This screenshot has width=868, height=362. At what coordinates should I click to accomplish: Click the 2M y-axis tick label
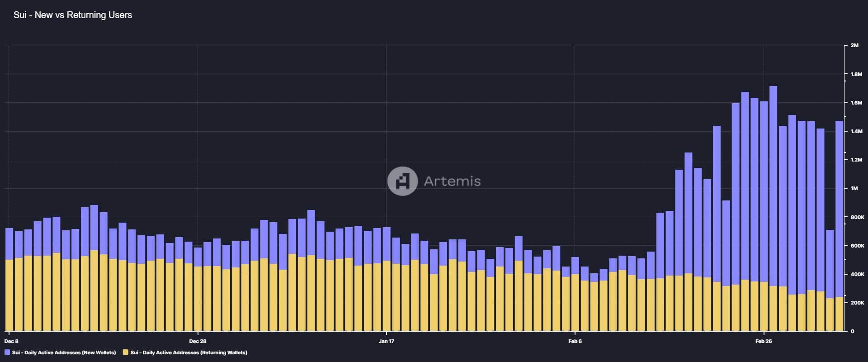(x=854, y=45)
